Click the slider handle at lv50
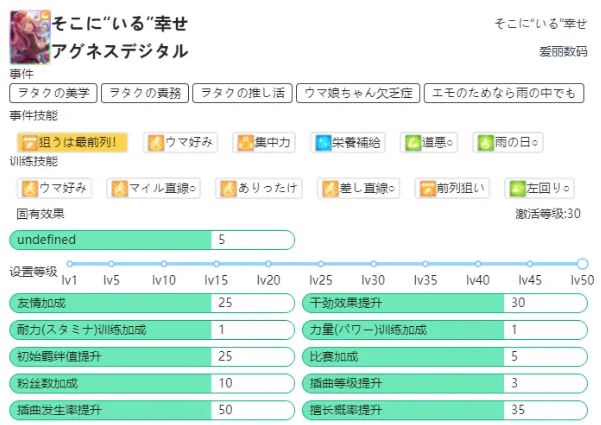Image resolution: width=601 pixels, height=425 pixels. click(582, 264)
